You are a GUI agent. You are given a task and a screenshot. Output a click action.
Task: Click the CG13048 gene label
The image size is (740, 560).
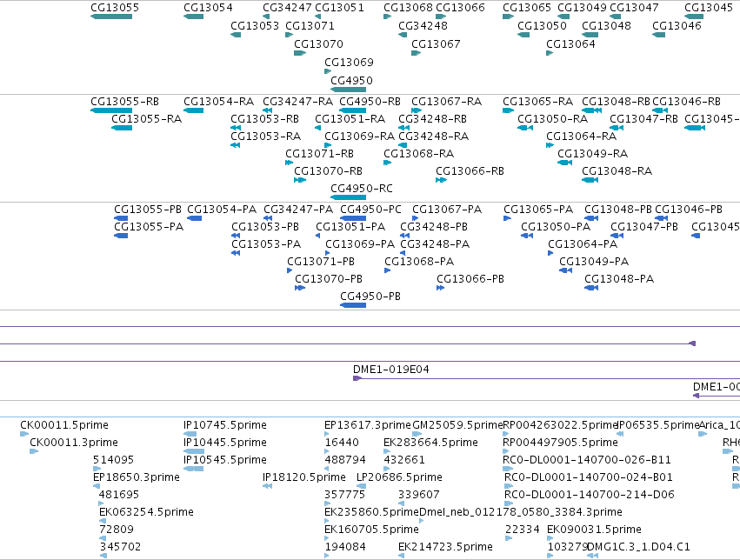(x=606, y=25)
